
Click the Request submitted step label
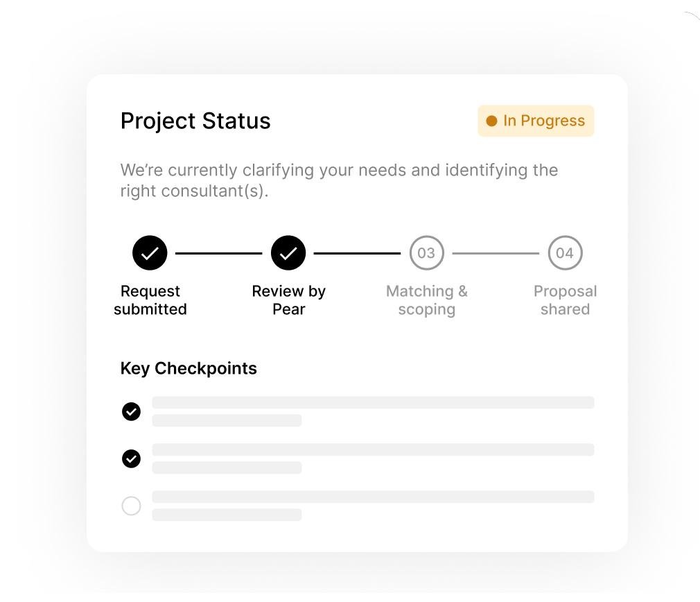click(150, 300)
